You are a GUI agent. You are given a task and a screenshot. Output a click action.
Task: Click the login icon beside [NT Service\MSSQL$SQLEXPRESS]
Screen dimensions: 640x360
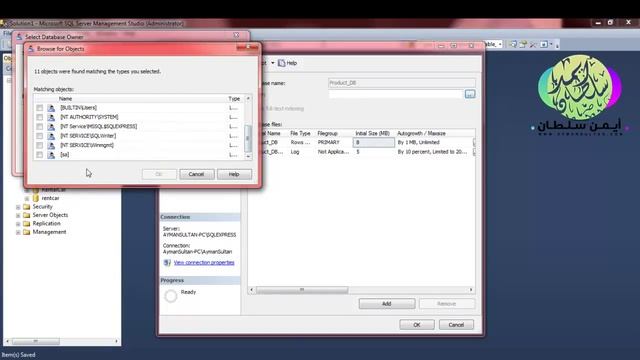51,127
